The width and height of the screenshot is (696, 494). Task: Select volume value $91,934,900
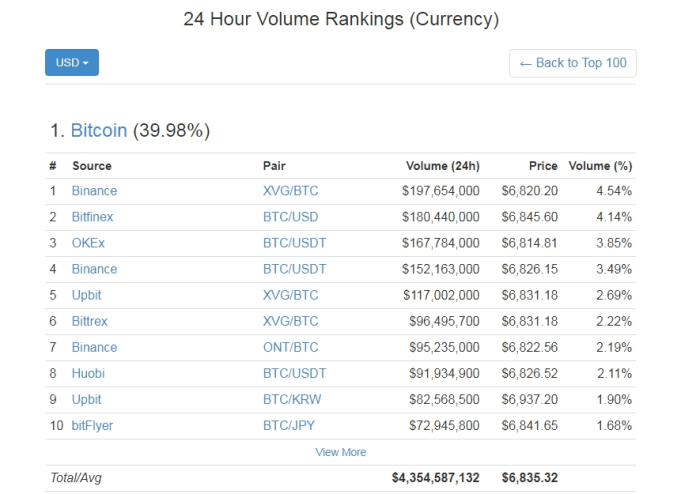tap(444, 373)
